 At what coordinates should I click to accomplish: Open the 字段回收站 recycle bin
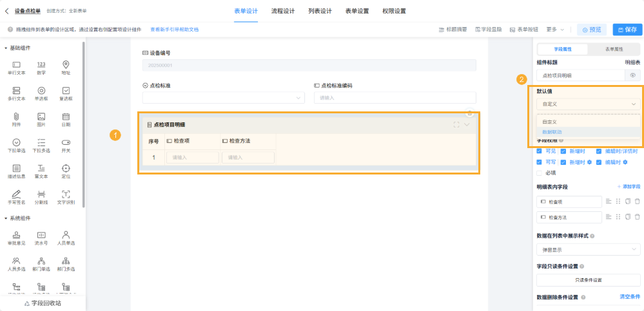tap(43, 304)
